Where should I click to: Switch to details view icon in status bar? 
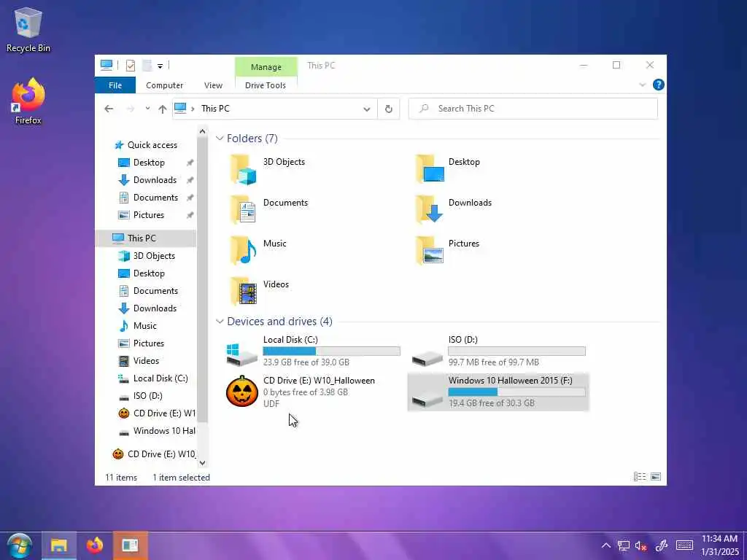tap(640, 477)
